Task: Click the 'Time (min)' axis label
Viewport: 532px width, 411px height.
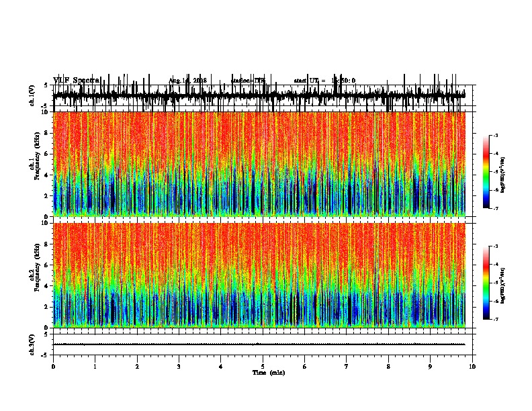Action: click(269, 373)
